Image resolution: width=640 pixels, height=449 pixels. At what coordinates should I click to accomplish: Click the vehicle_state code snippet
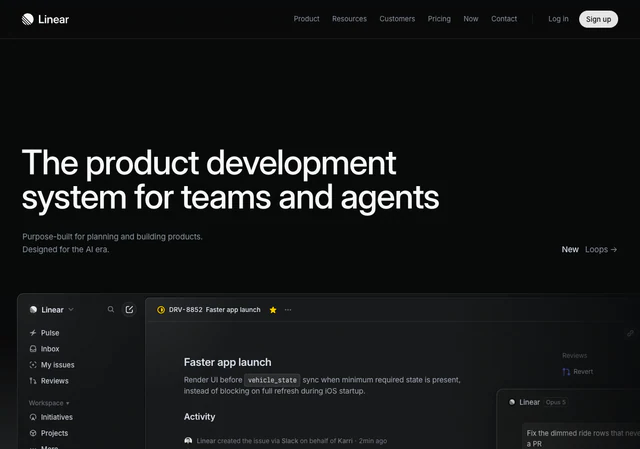point(272,380)
